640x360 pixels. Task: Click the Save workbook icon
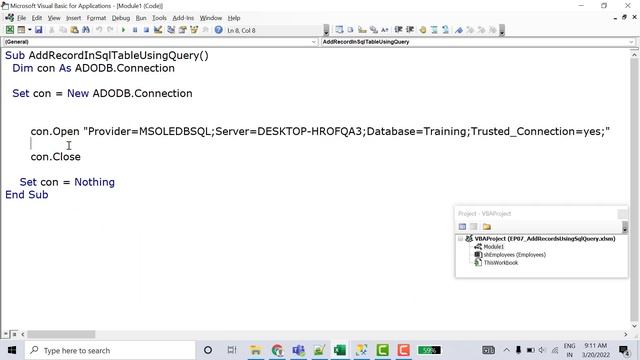(38, 30)
